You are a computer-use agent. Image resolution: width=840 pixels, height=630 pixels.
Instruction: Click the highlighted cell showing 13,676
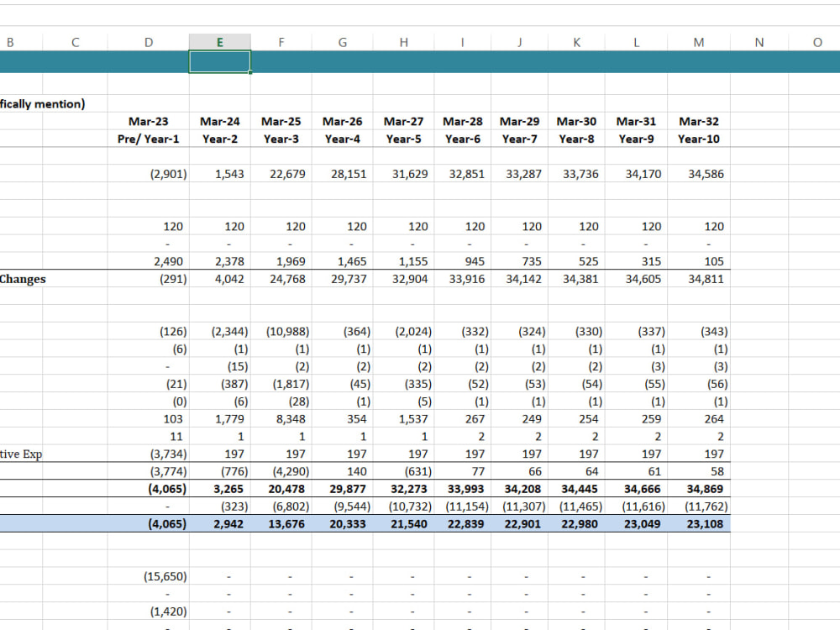click(x=281, y=524)
